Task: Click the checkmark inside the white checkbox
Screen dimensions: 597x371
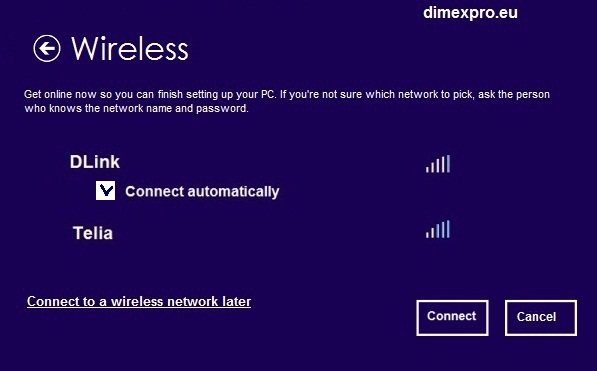Action: click(106, 190)
